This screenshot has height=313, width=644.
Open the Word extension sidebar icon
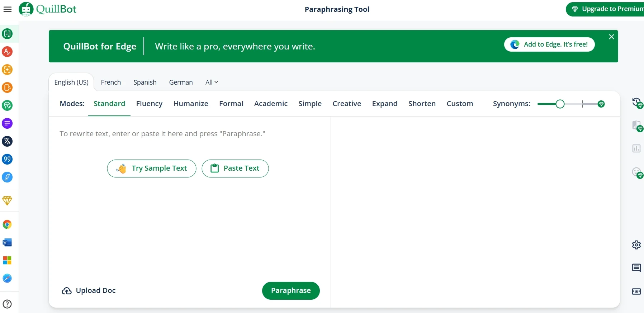coord(7,243)
